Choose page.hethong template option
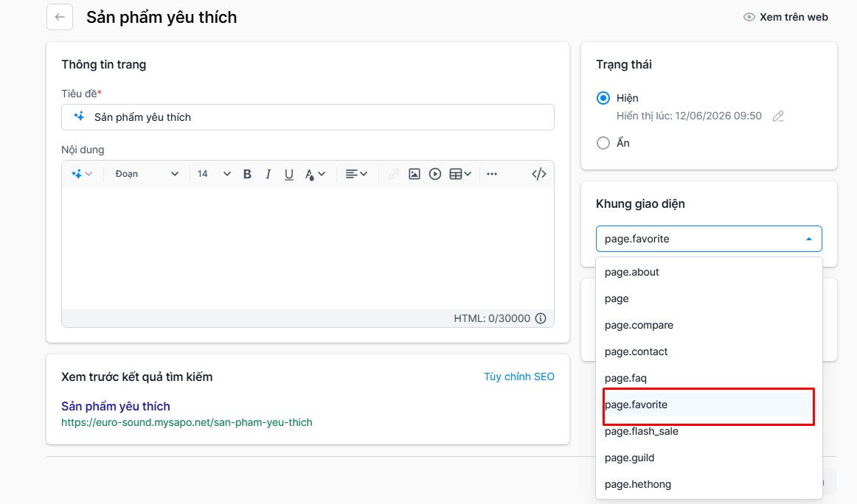857x504 pixels. point(709,484)
